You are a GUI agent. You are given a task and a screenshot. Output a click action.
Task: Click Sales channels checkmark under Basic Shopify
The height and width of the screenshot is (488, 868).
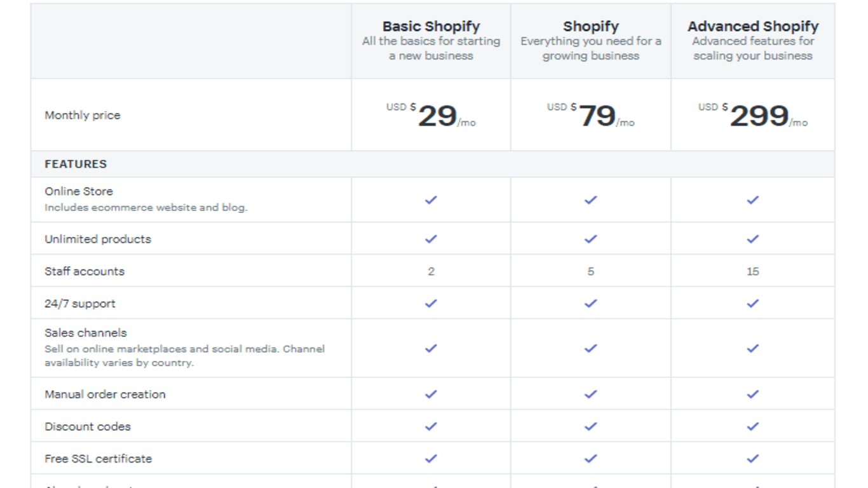[431, 348]
